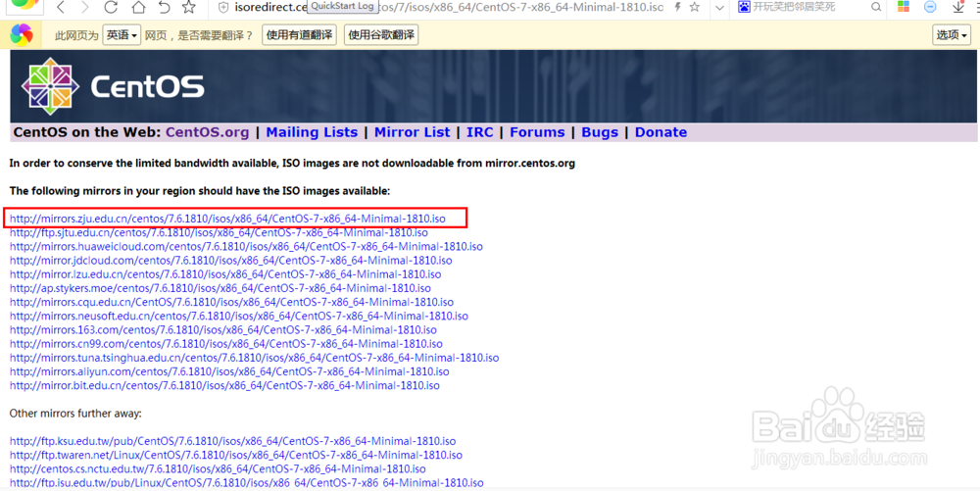Click the lightning speed-mode icon in address bar
The image size is (980, 491).
(677, 7)
